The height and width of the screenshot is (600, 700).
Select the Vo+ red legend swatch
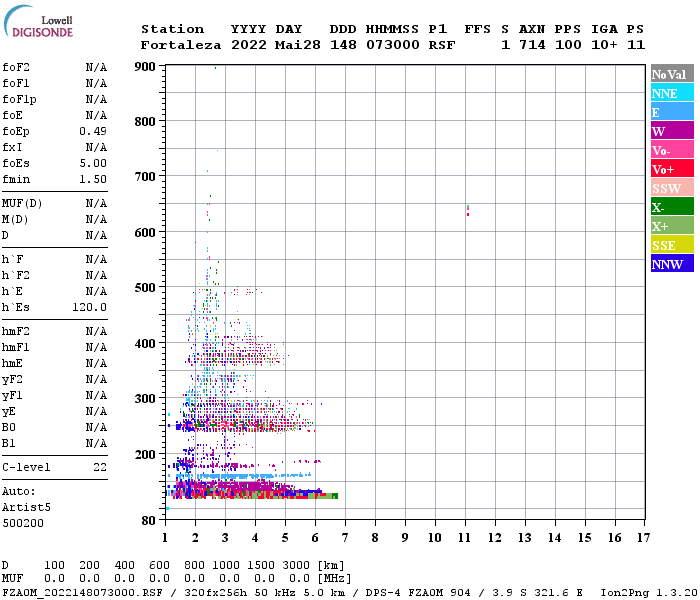pos(672,169)
